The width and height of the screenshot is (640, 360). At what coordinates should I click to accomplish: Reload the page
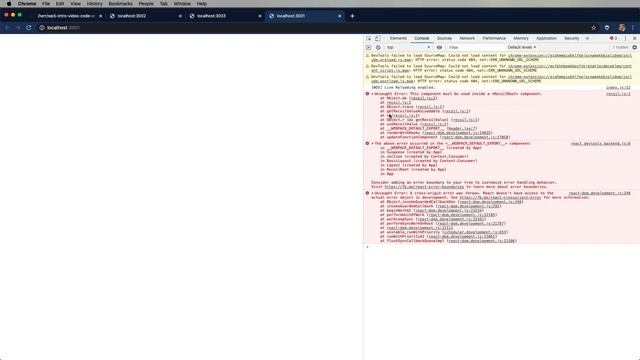29,28
